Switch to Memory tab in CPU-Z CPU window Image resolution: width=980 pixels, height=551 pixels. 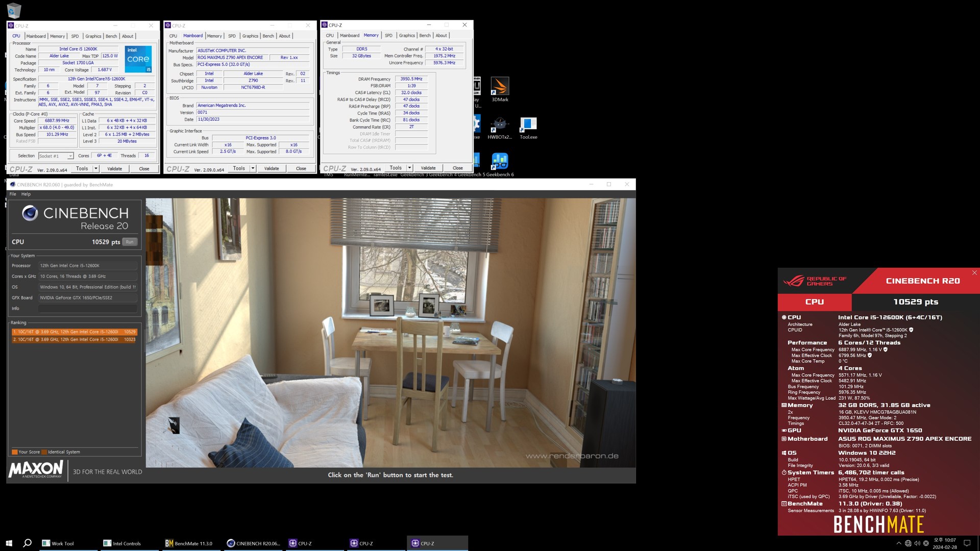[x=57, y=36]
